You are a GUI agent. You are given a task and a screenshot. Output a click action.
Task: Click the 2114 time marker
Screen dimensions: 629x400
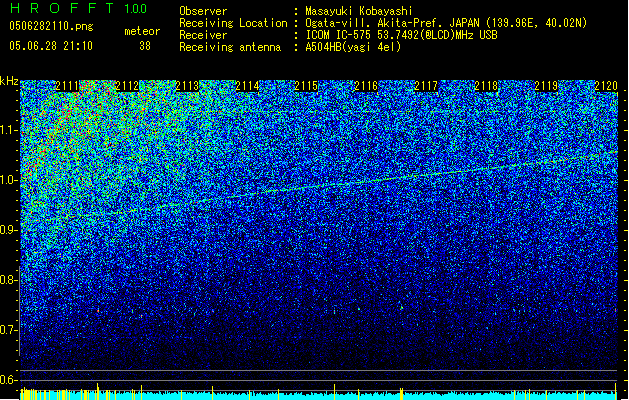click(x=247, y=86)
